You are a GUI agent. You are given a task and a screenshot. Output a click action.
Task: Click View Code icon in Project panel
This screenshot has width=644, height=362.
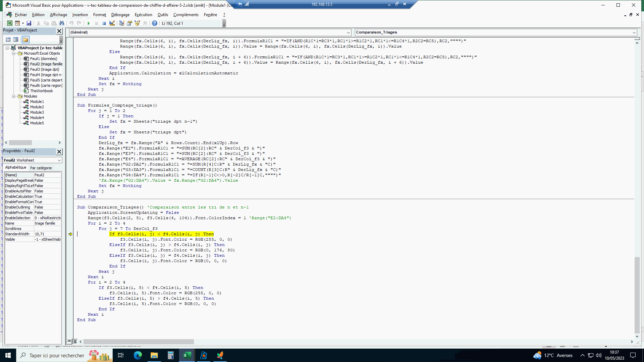coord(8,40)
